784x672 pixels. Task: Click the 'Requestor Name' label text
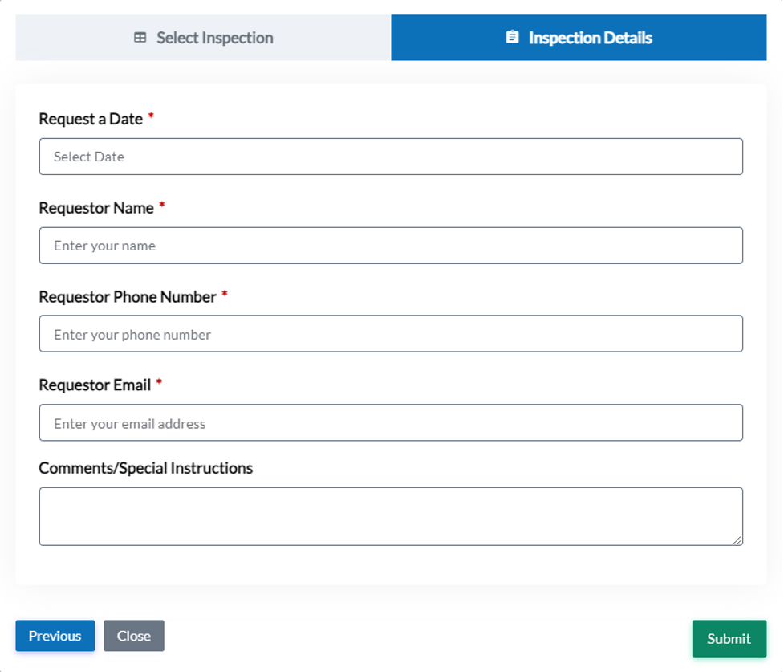point(96,208)
